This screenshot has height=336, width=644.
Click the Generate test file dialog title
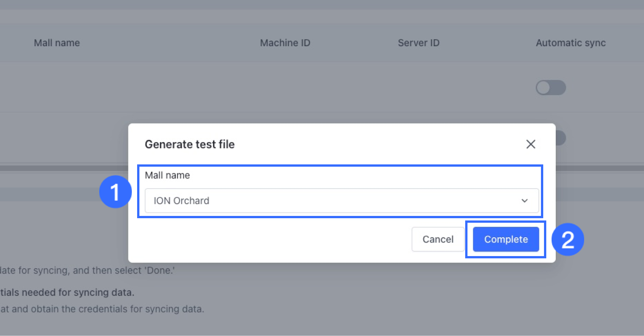click(189, 144)
